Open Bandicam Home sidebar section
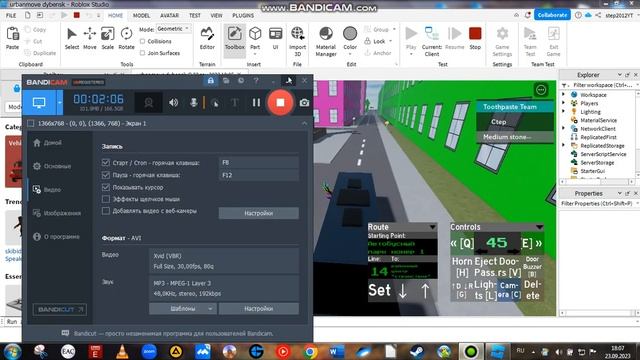The image size is (640, 360). coord(48,143)
